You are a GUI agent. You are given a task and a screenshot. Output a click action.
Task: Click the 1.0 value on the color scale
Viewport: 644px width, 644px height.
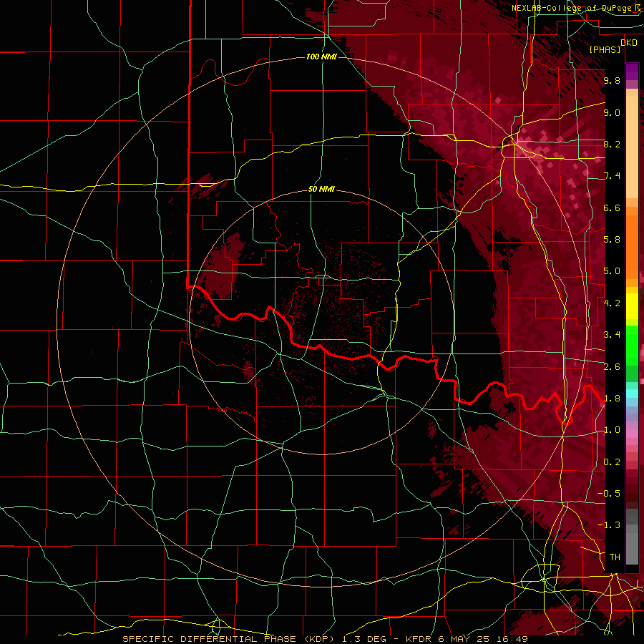(612, 430)
